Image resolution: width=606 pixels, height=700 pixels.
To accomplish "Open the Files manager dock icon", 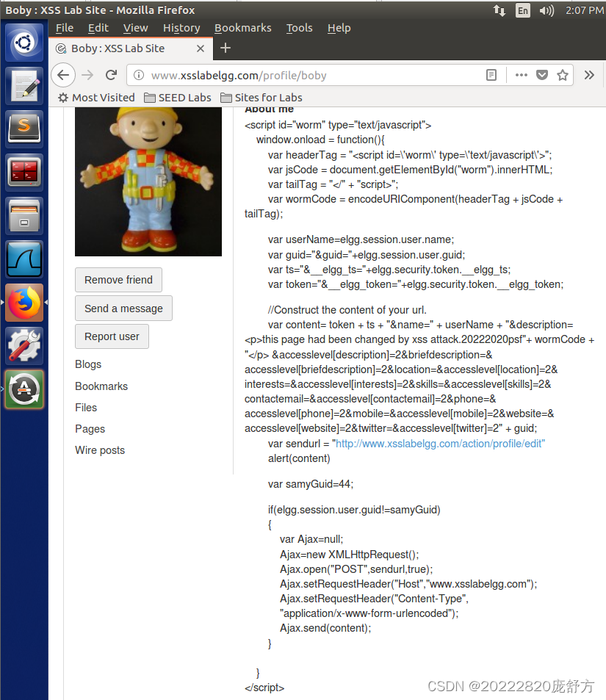I will (24, 216).
